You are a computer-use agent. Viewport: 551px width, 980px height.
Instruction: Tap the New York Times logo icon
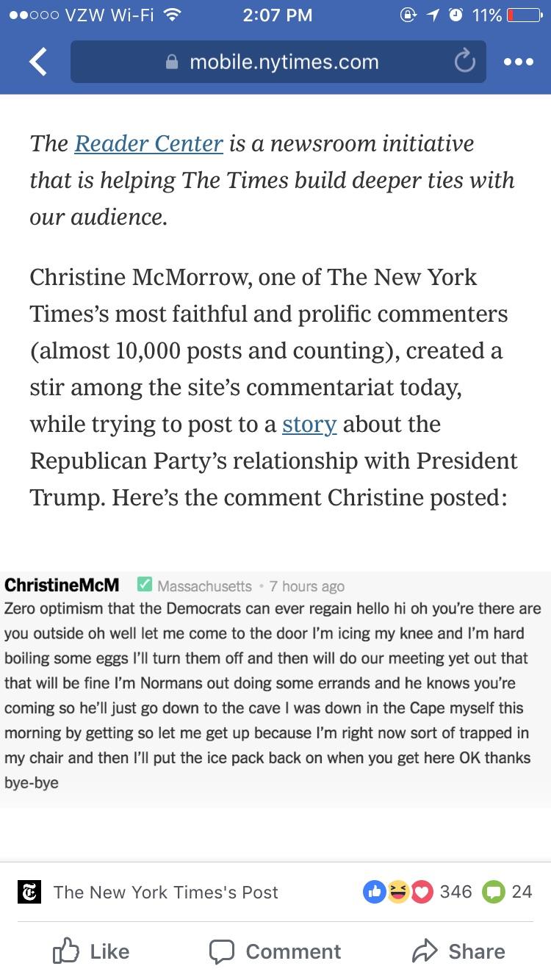[29, 892]
